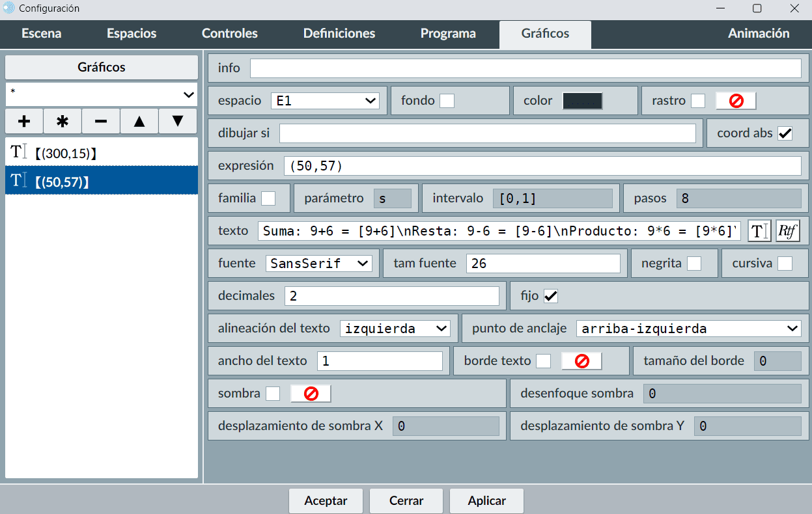Move graphic down with the down arrow
This screenshot has height=514, width=812.
pos(178,121)
